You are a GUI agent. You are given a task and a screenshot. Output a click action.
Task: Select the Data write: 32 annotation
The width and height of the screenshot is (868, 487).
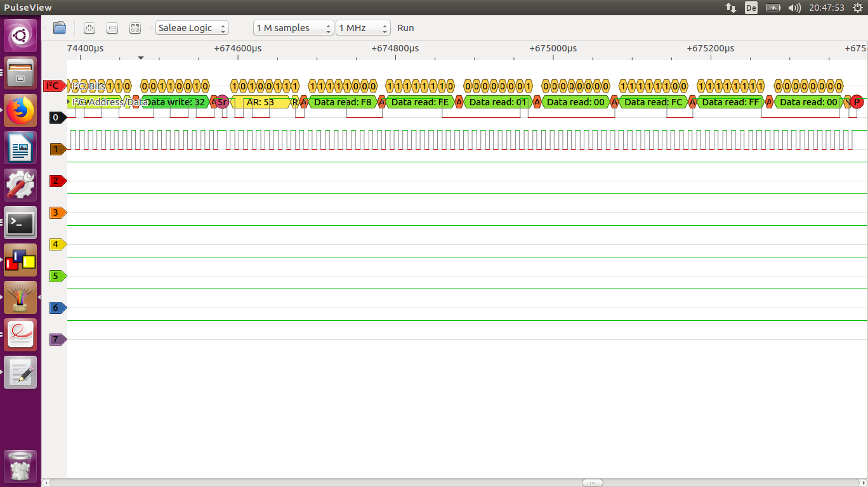tap(176, 101)
